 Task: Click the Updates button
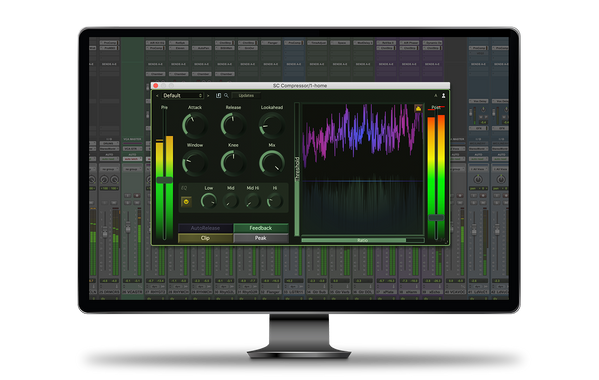[246, 95]
